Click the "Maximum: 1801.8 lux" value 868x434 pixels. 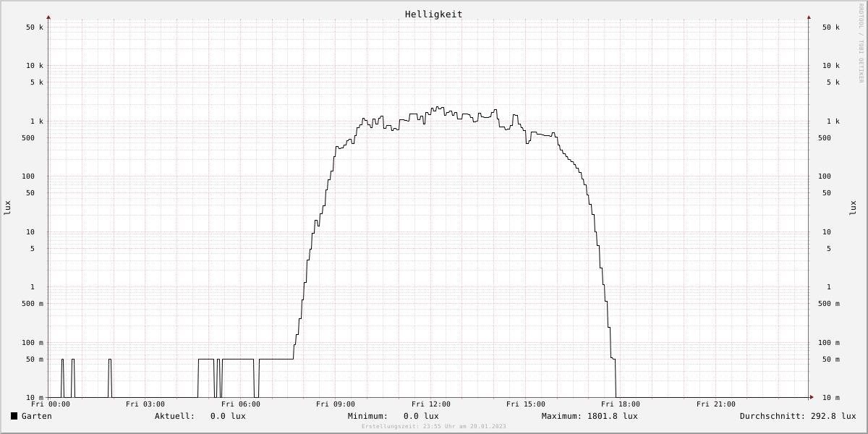(590, 416)
